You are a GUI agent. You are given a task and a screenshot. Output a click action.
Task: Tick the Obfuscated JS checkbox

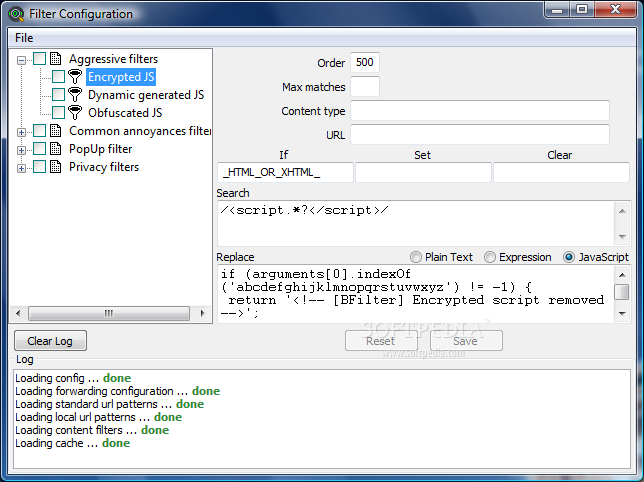tap(58, 112)
